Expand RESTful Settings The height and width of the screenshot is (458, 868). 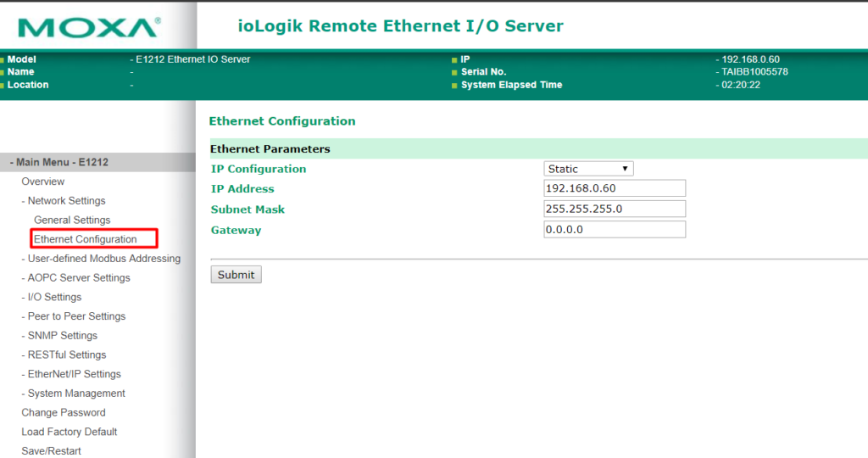[64, 355]
